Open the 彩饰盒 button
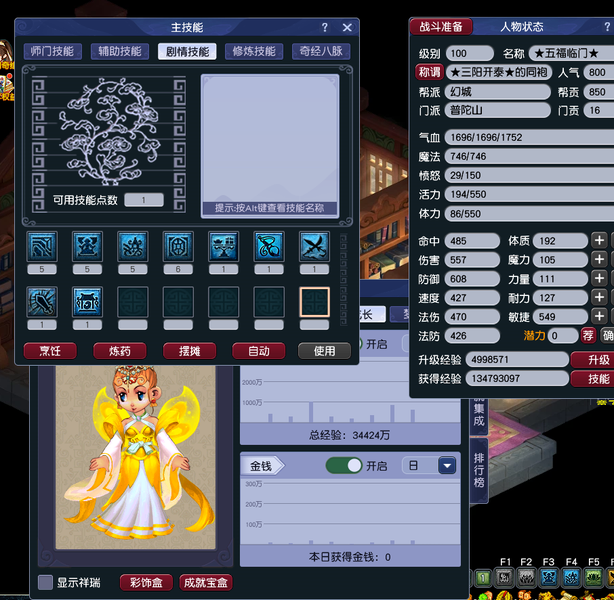The height and width of the screenshot is (600, 614). point(146,582)
